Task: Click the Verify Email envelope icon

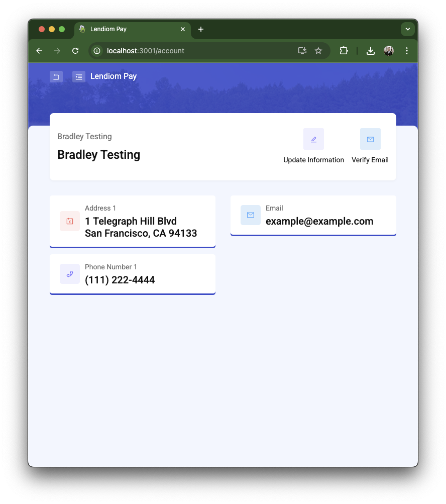Action: click(370, 139)
